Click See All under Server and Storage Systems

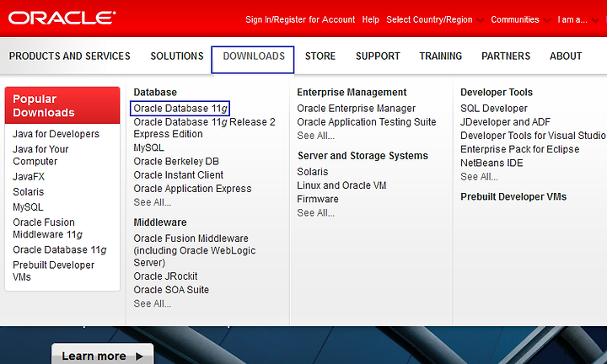point(315,212)
